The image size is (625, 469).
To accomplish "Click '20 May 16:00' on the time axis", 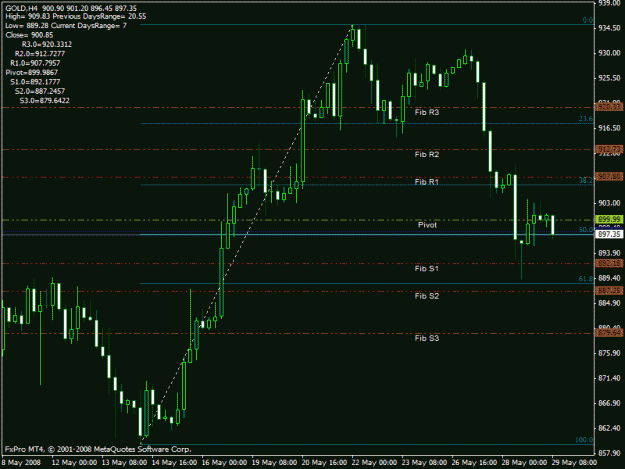I will tap(324, 463).
